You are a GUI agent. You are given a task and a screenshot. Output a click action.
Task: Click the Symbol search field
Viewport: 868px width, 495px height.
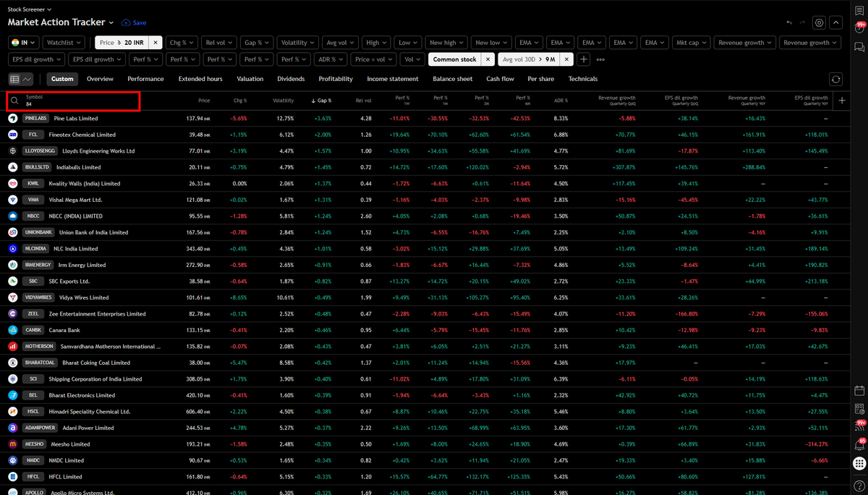point(73,101)
